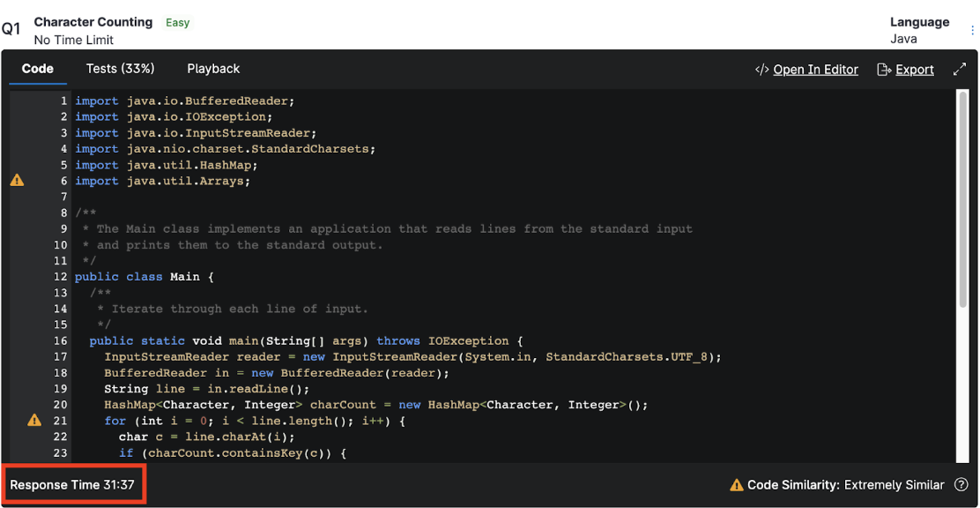The height and width of the screenshot is (508, 980).
Task: Click the code brackets icon by Open In Editor
Action: click(762, 70)
